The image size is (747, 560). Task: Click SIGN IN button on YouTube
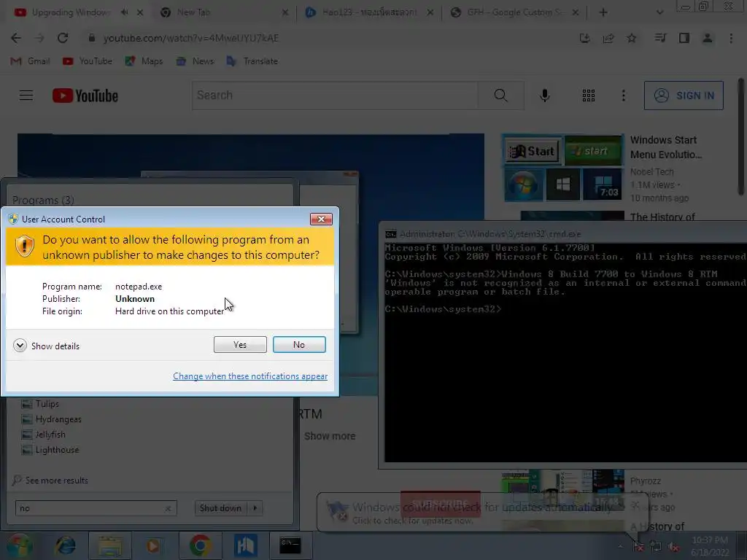coord(684,96)
